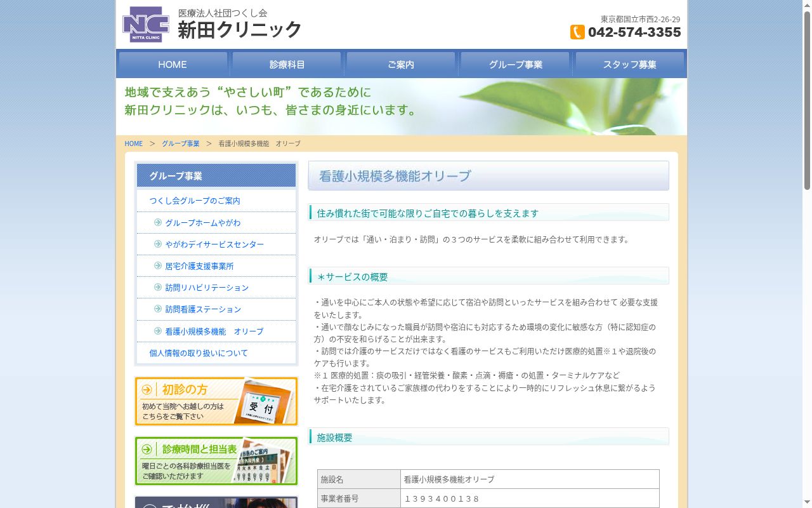
Task: Open つくし会グループのご案内 sidebar link
Action: (195, 201)
